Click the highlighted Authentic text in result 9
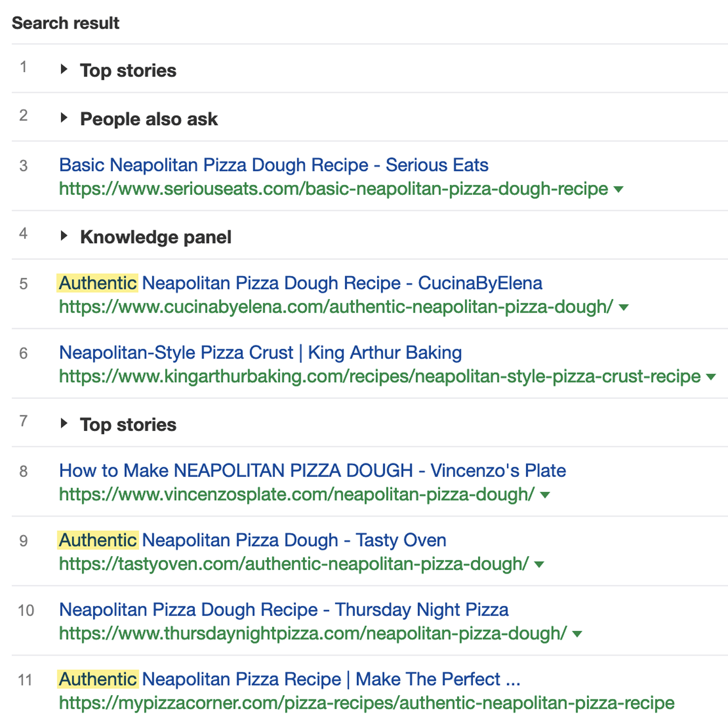Viewport: 728px width, 728px height. click(x=98, y=540)
